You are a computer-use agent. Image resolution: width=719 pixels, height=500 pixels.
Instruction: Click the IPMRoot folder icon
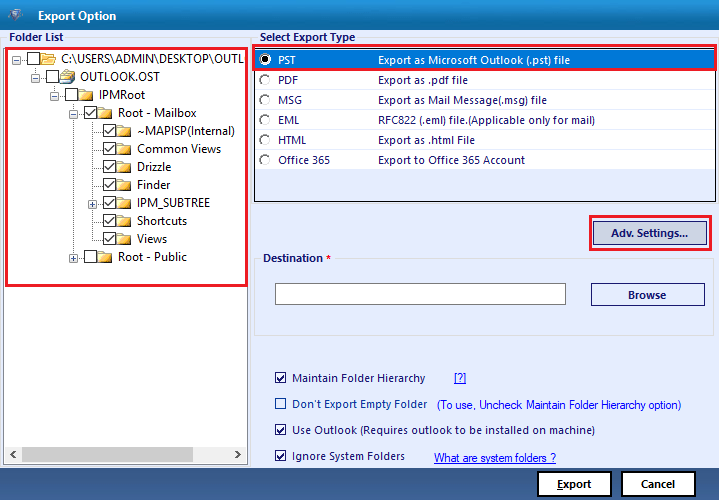[x=86, y=95]
